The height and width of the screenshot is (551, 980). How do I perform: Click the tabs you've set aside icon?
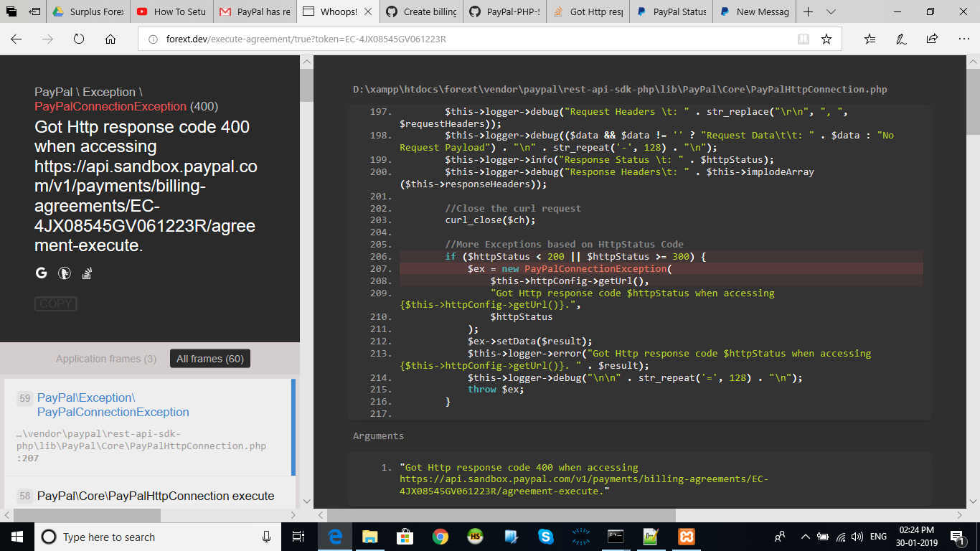click(x=11, y=11)
